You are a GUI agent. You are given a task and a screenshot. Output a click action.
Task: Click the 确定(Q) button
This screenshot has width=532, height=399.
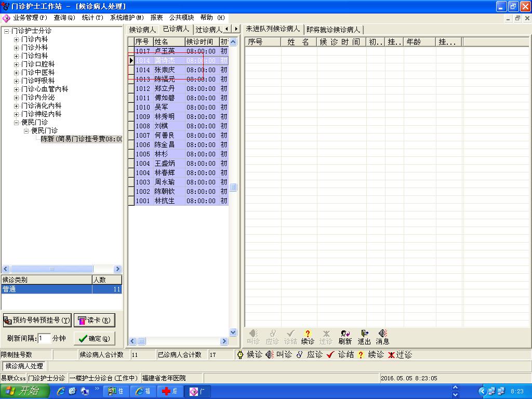(x=95, y=338)
